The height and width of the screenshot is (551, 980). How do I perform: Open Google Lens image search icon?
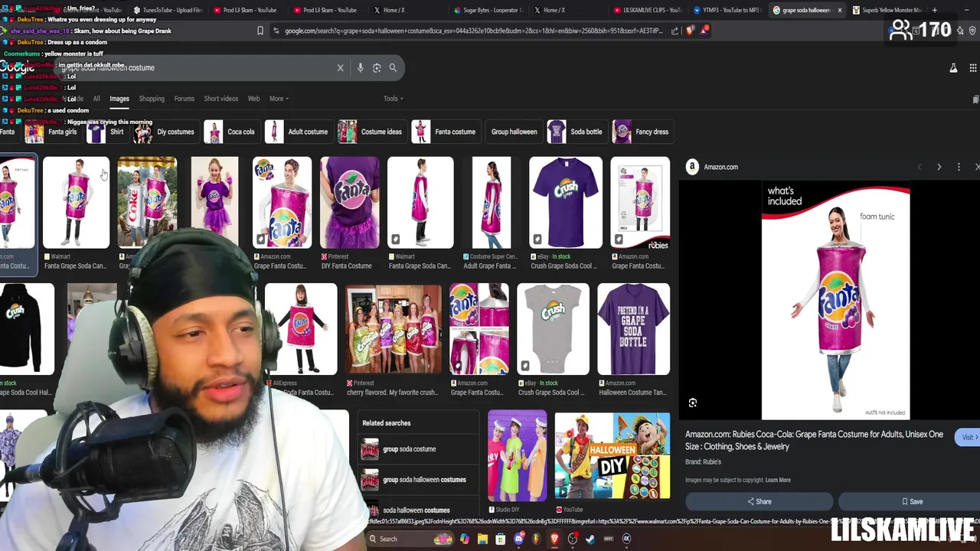(377, 68)
